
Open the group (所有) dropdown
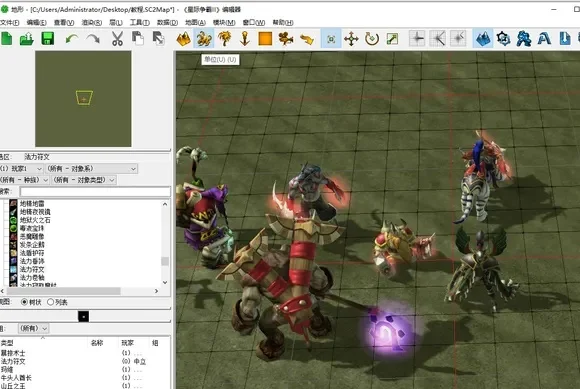(33, 328)
